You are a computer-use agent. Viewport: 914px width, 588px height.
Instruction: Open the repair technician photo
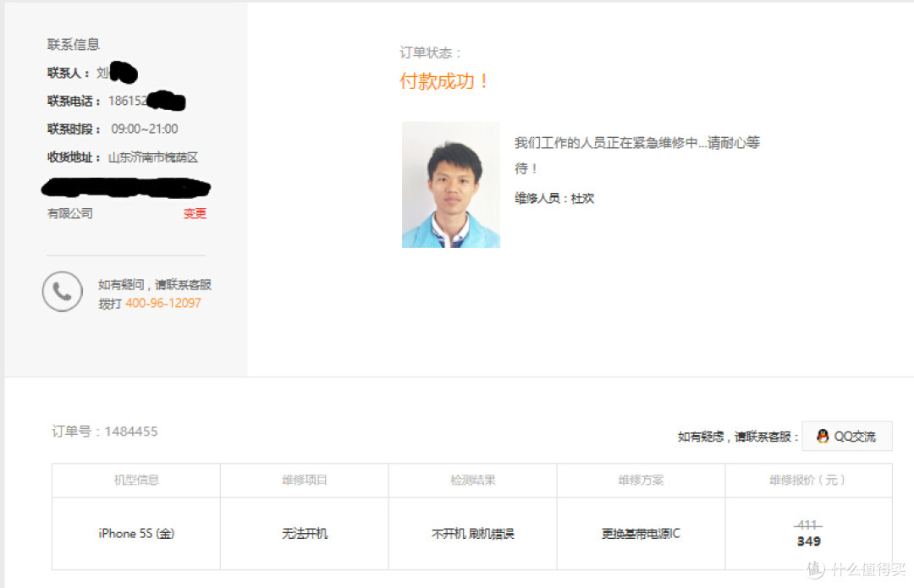point(450,184)
